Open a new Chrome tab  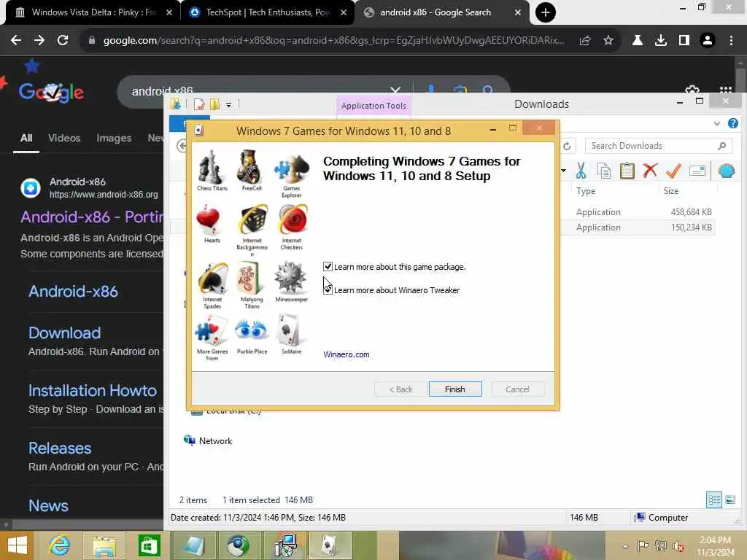546,12
